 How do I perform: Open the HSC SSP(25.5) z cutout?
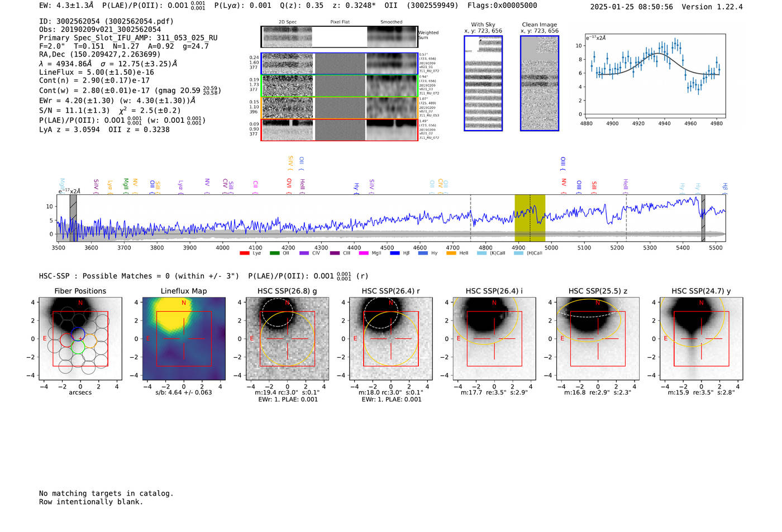pyautogui.click(x=598, y=339)
